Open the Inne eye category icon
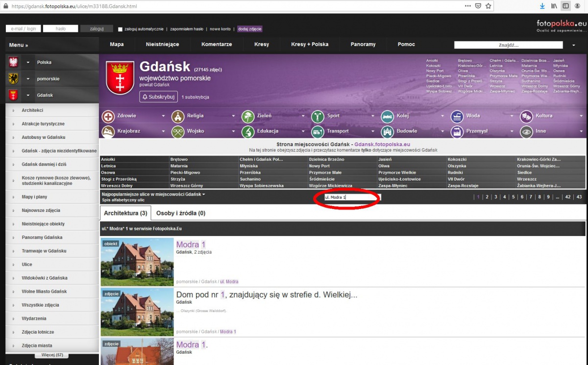 point(527,131)
